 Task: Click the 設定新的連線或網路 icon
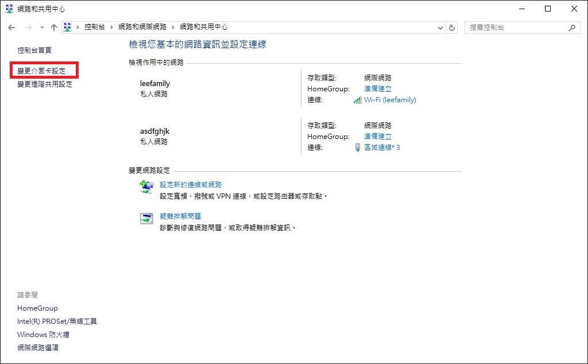146,187
